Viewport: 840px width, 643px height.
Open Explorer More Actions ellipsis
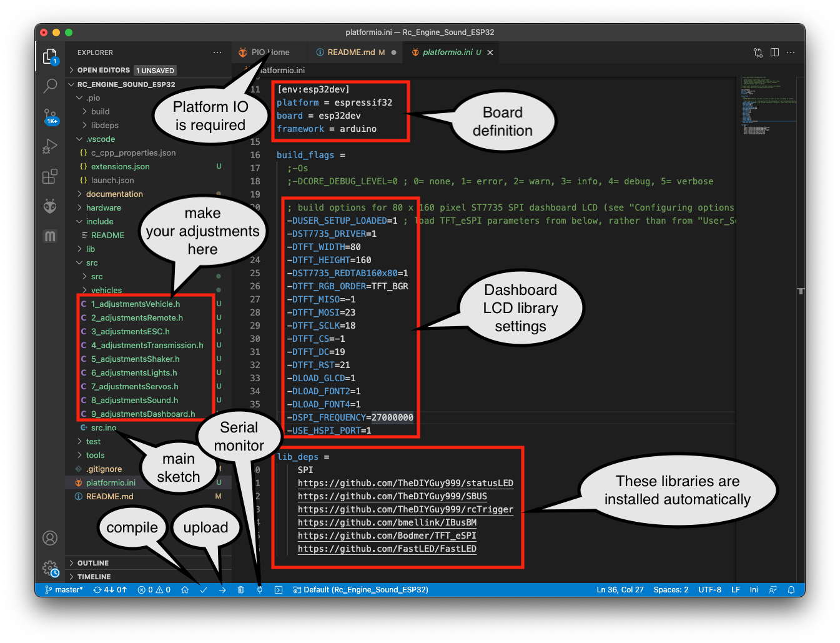coord(217,52)
